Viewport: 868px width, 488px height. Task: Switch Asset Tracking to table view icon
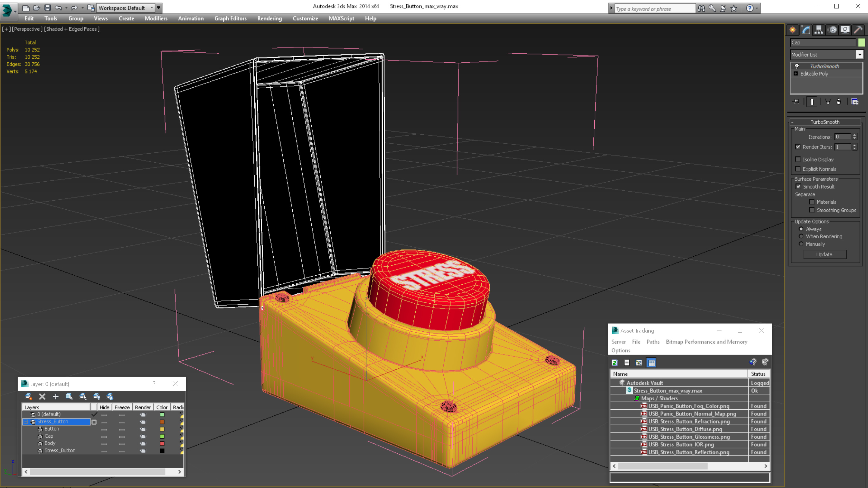tap(651, 363)
